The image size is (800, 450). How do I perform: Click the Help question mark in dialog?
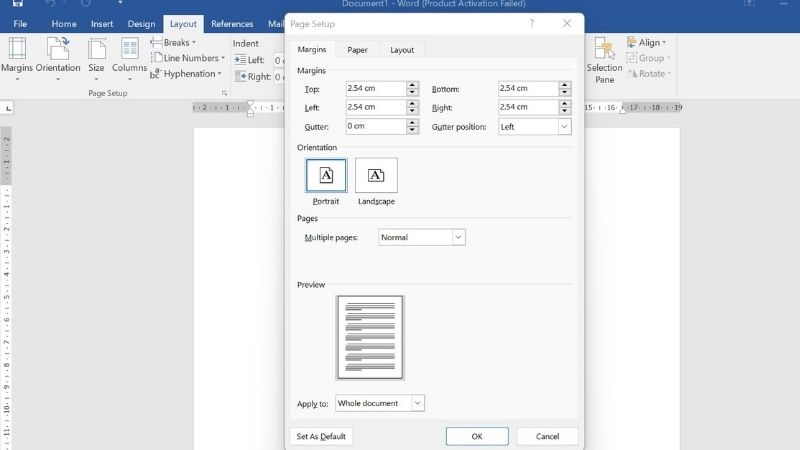532,23
